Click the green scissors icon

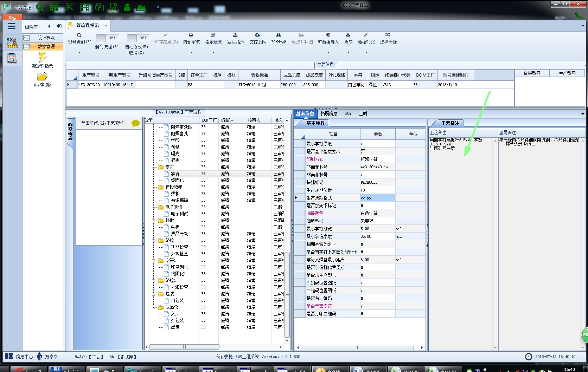click(x=69, y=7)
